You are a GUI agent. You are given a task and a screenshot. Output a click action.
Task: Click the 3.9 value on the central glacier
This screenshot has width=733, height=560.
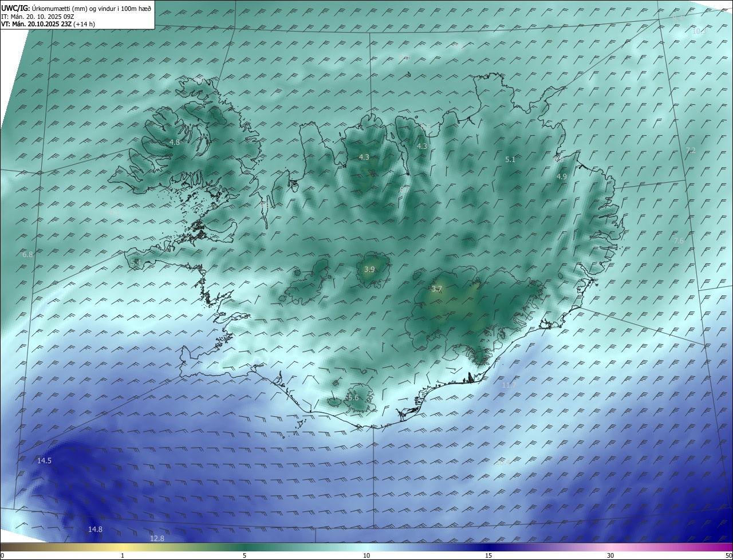369,269
